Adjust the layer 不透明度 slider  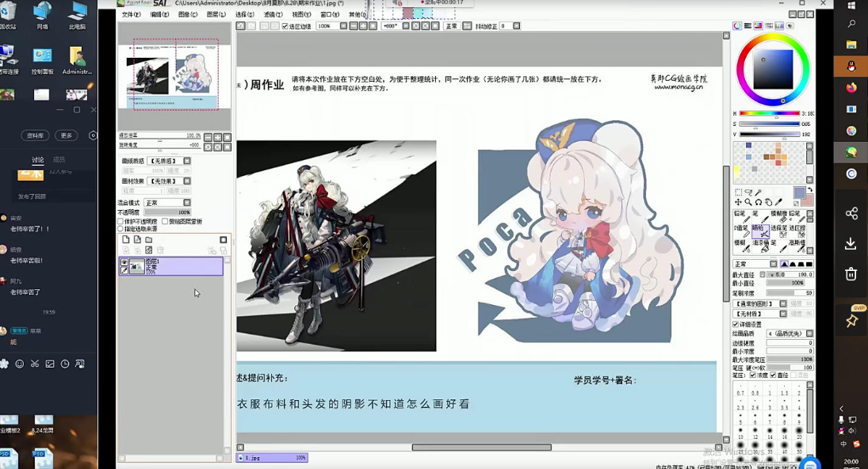click(168, 212)
